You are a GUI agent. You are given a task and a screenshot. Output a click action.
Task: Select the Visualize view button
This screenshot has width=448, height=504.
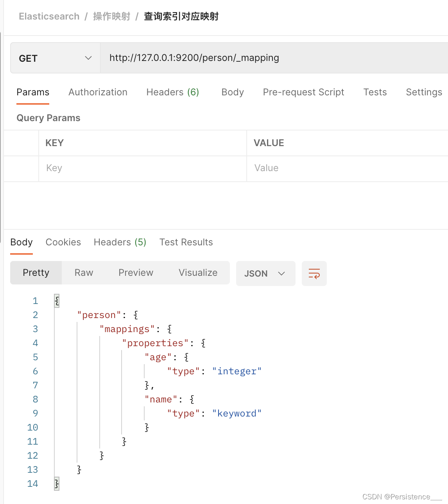198,273
